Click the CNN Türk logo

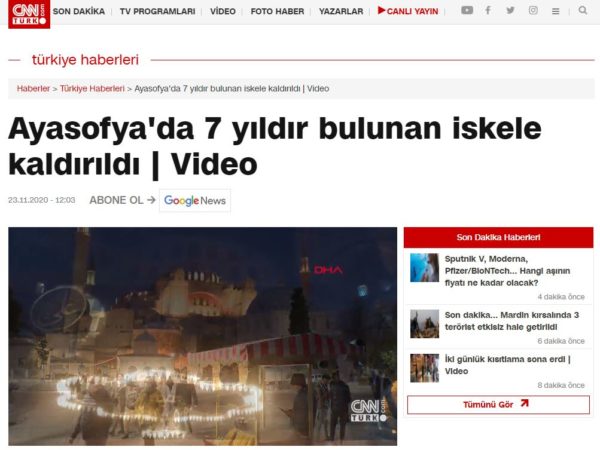tap(29, 13)
